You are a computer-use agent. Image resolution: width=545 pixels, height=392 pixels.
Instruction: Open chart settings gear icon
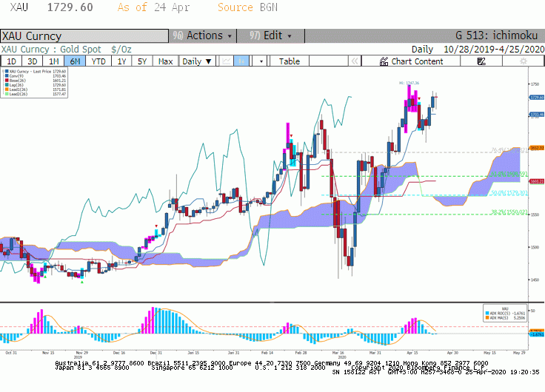coord(523,61)
